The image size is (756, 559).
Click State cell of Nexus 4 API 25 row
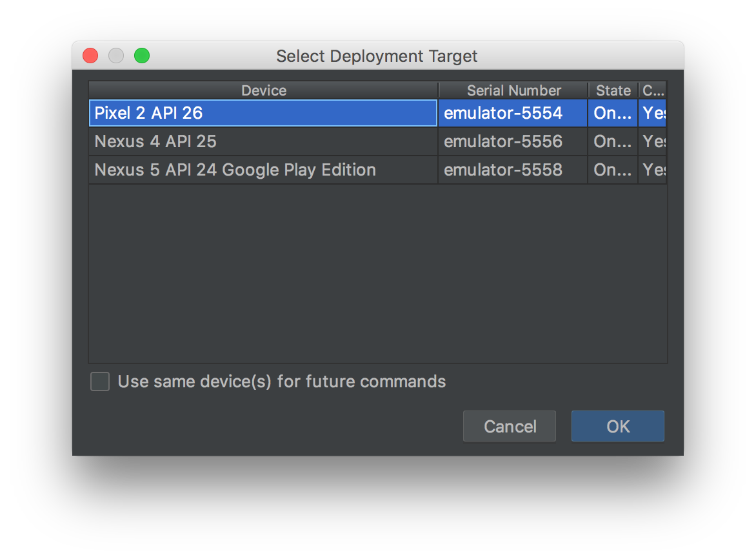pos(613,141)
